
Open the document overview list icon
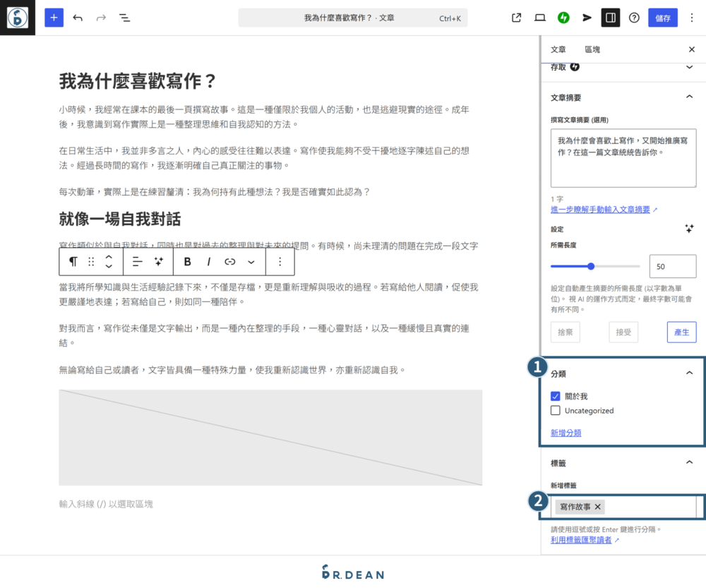click(124, 17)
